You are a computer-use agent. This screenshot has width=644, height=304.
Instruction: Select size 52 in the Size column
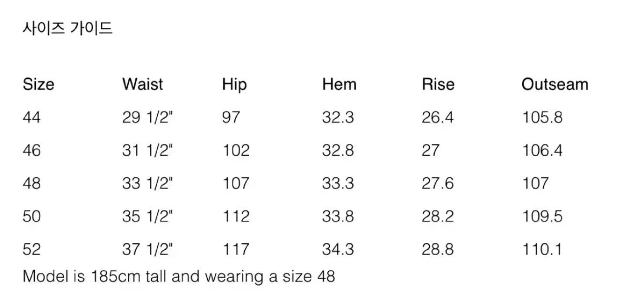(32, 249)
